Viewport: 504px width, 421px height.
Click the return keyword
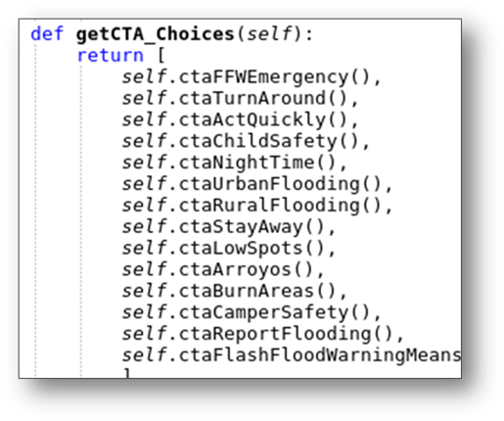click(111, 55)
